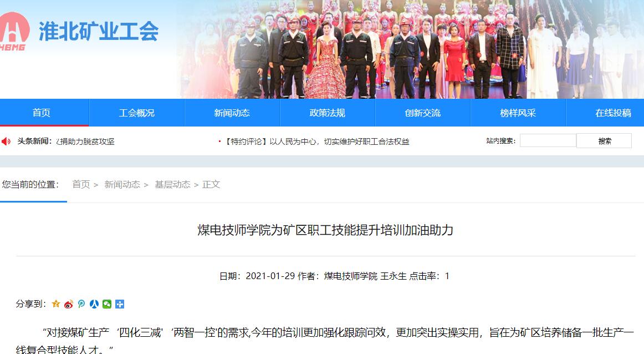Open 在线投稿 navigation item

pos(613,113)
